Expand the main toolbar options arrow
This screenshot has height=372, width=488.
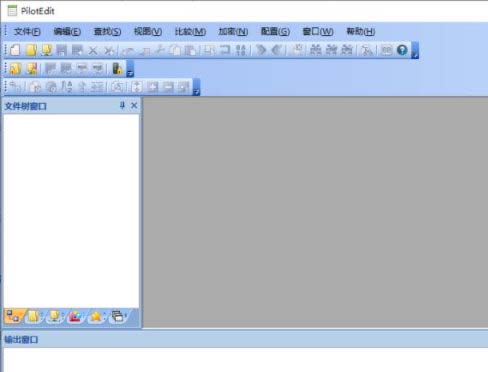415,50
